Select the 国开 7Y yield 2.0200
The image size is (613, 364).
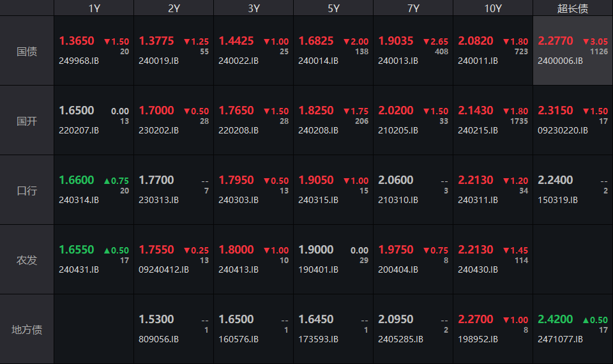point(396,110)
